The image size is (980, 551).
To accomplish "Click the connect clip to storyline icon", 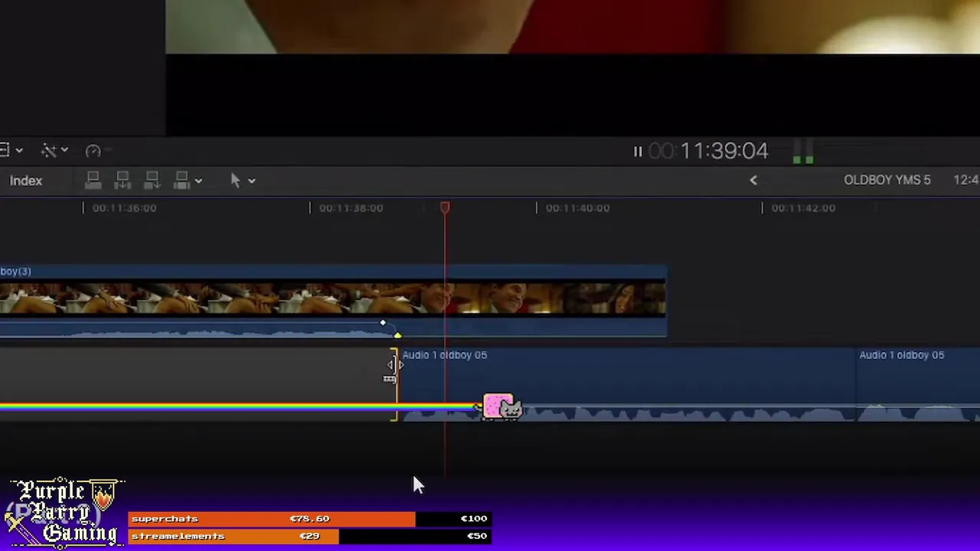I will (x=93, y=181).
